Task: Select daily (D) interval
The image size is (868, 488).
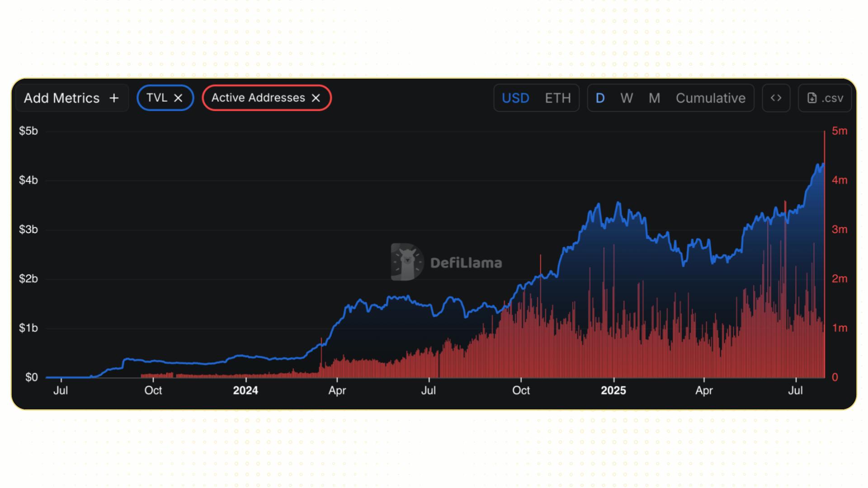Action: pos(600,98)
